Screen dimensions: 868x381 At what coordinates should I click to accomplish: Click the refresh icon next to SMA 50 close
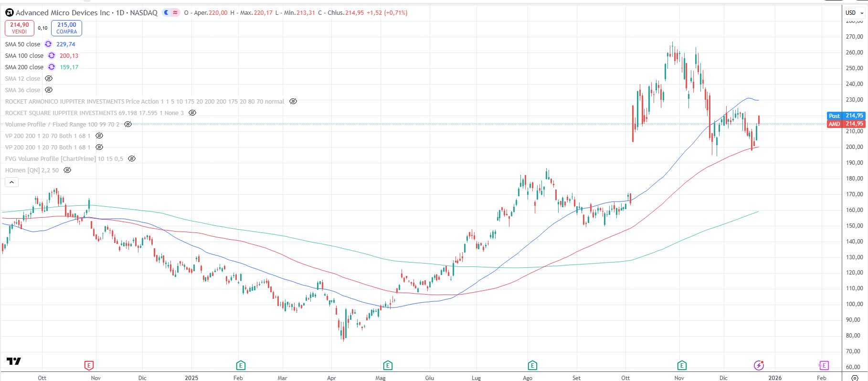click(48, 44)
